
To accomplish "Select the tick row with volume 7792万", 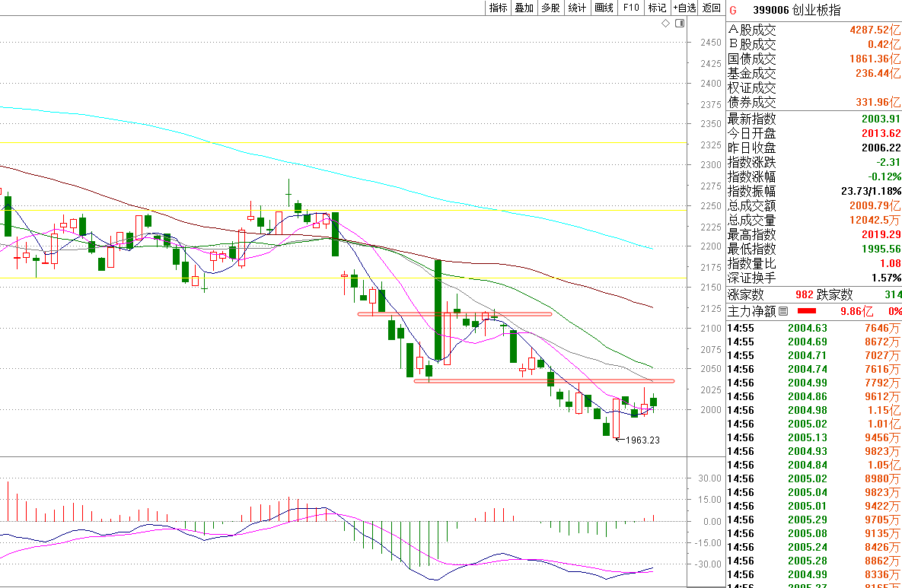I will tap(814, 383).
